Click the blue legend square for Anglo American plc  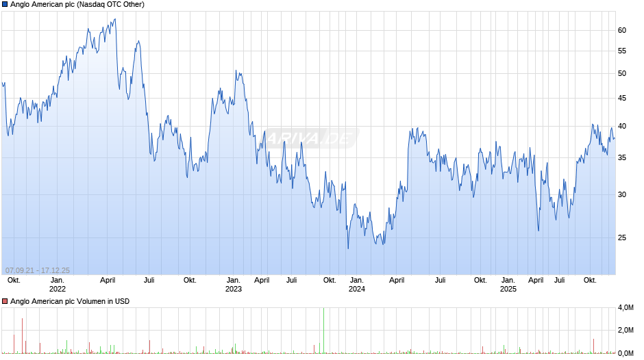click(x=5, y=5)
